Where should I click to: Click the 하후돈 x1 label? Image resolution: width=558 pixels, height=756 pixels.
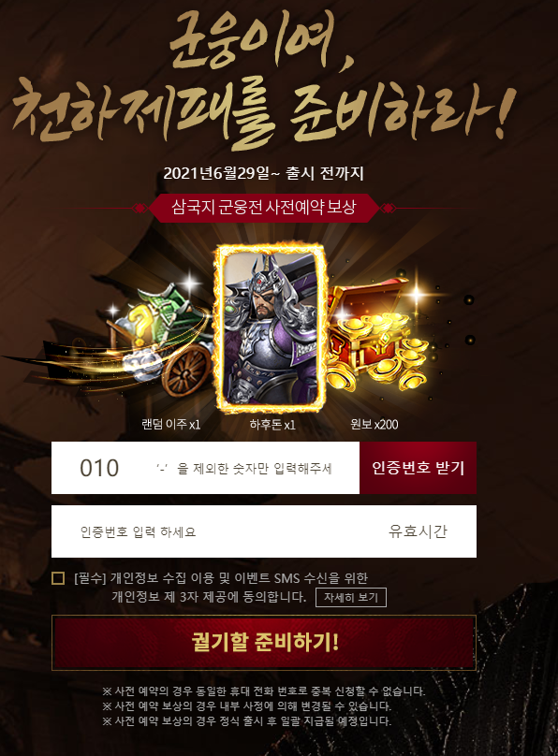(272, 425)
